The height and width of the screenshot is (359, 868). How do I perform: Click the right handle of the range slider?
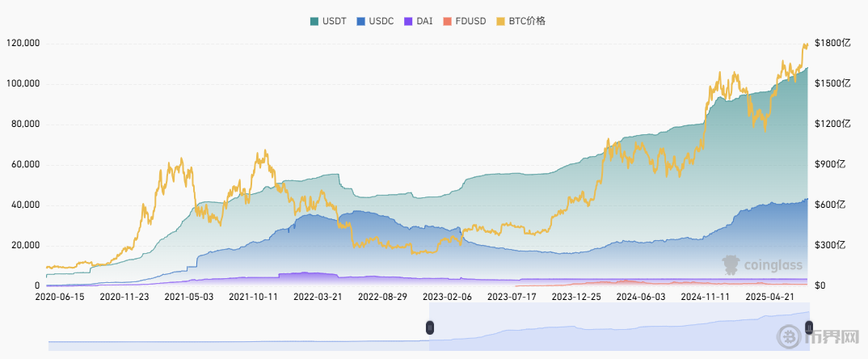coord(809,327)
